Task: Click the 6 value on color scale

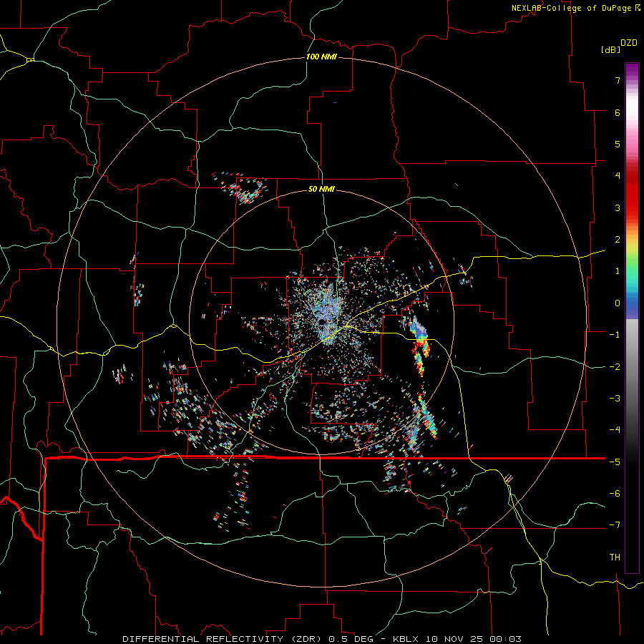Action: click(x=618, y=112)
